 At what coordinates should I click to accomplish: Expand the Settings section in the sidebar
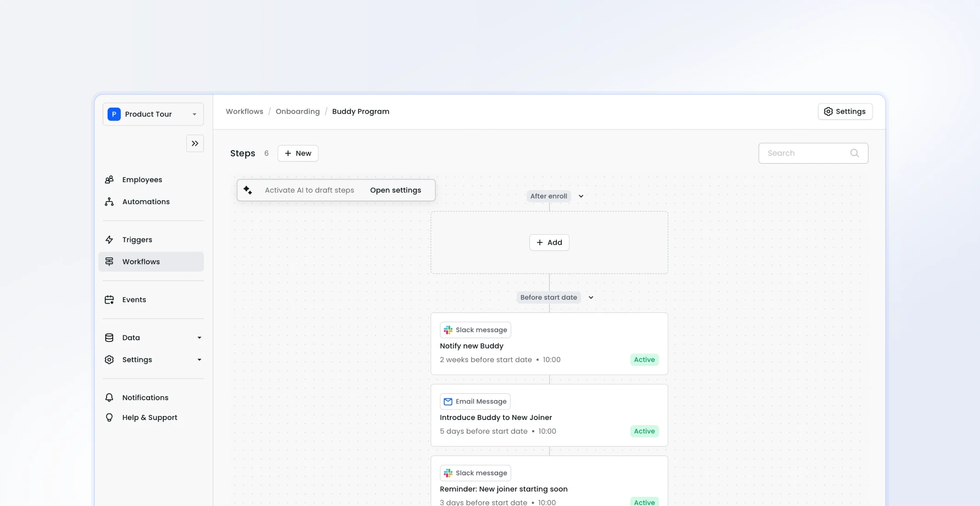tap(199, 360)
